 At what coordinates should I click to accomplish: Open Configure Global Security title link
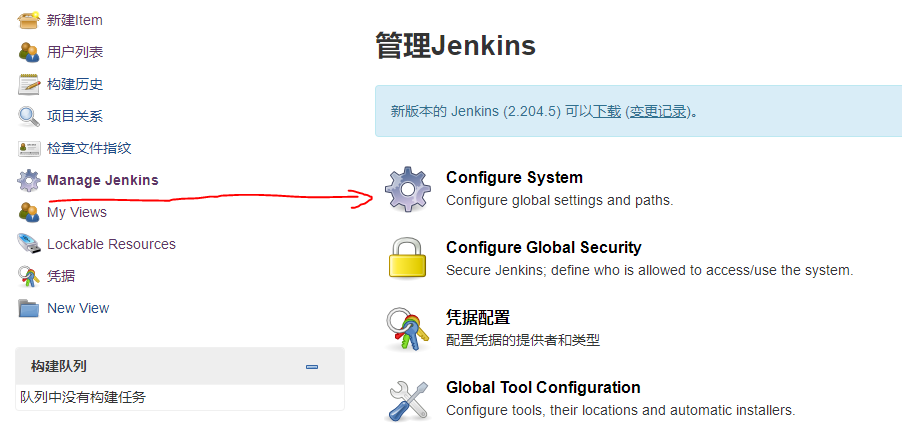544,248
